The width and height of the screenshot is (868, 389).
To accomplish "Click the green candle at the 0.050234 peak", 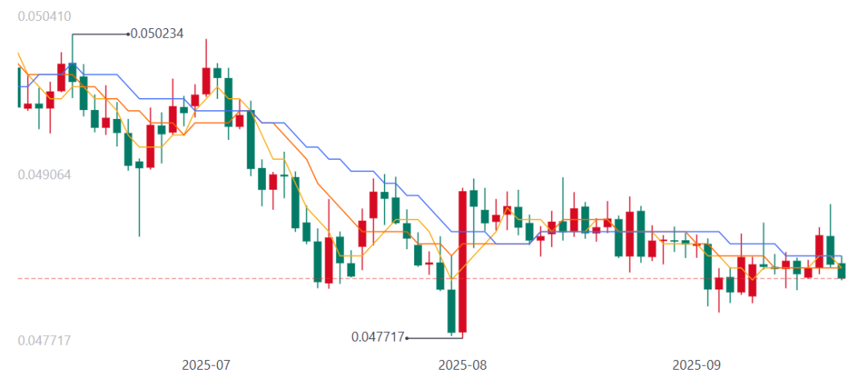I will click(72, 72).
